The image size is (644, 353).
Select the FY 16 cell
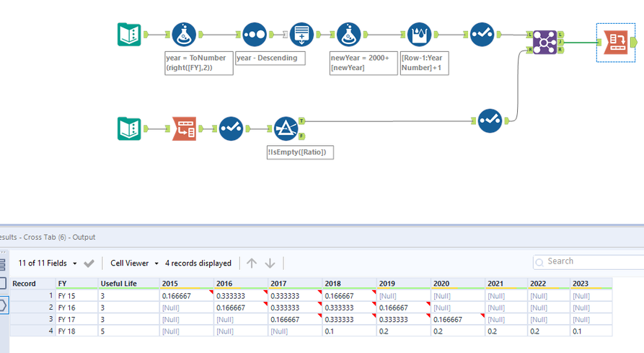pos(76,308)
